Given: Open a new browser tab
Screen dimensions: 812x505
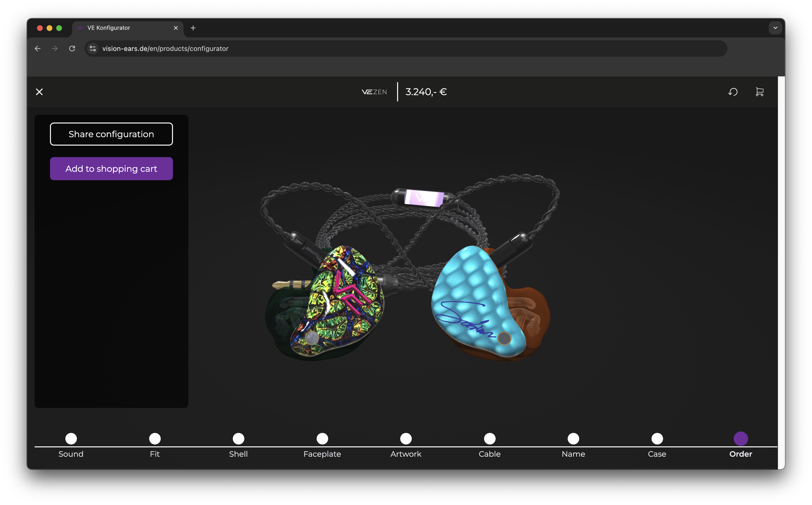Looking at the screenshot, I should [193, 28].
